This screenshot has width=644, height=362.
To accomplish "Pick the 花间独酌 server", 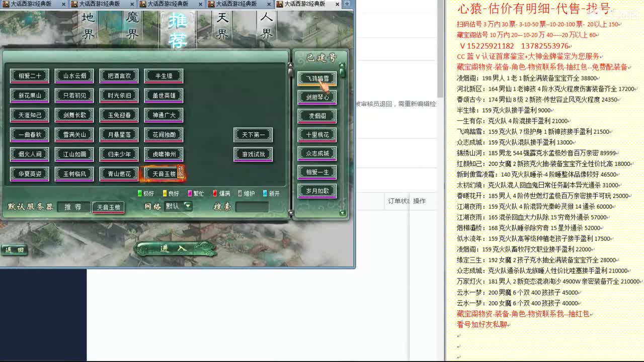I will (164, 135).
